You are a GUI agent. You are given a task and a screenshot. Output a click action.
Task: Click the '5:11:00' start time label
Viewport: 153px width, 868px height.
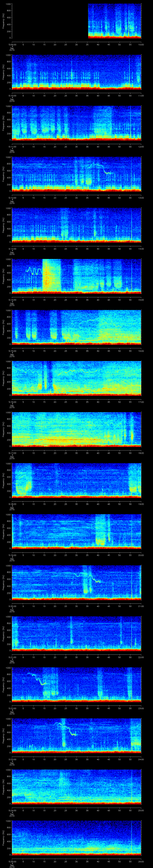tap(12, 147)
